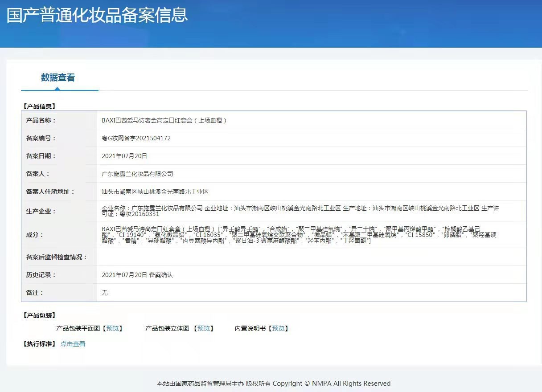Viewport: 542px width, 392px height.
Task: Click the registrant name 广东施露兰化妆品有限公司
Action: (x=137, y=174)
